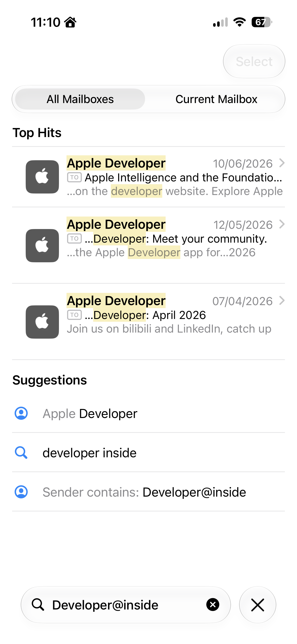
Task: Open the 'Developer: April 2026' email
Action: tap(148, 322)
